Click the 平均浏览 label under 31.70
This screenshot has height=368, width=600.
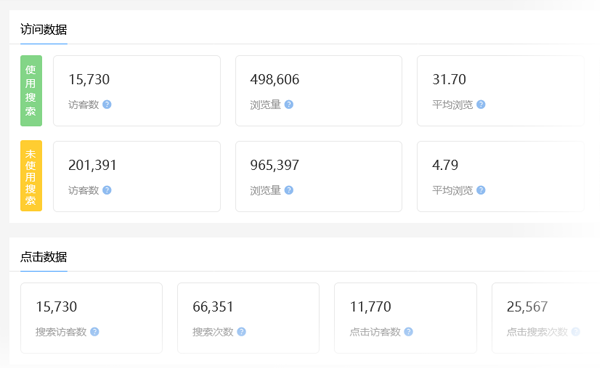pos(453,104)
